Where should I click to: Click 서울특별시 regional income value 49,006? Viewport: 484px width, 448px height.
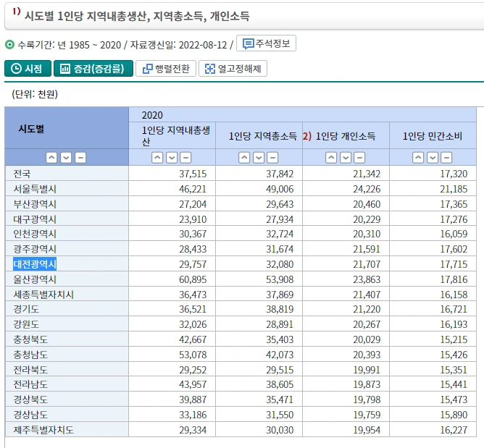pyautogui.click(x=280, y=189)
